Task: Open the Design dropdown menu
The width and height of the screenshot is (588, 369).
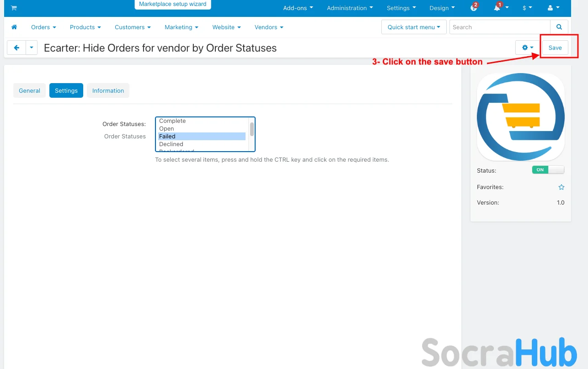Action: 442,8
